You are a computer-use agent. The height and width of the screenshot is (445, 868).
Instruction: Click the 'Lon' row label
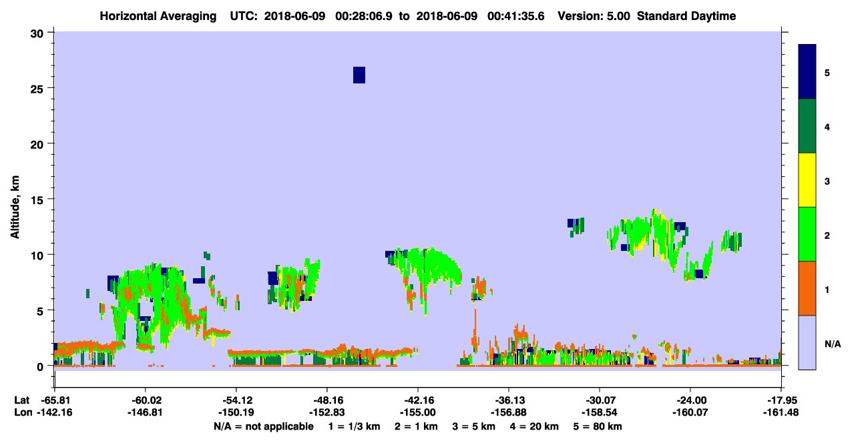point(22,413)
